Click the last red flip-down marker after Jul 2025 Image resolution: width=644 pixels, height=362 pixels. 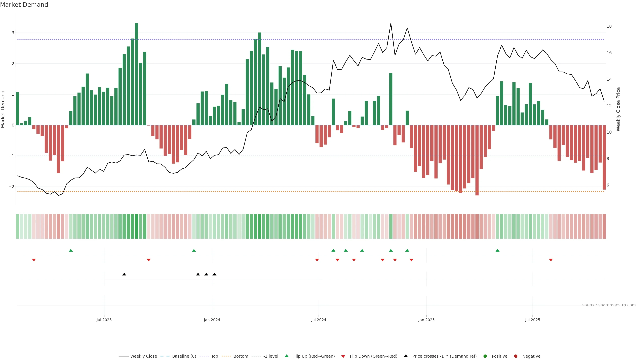[551, 260]
